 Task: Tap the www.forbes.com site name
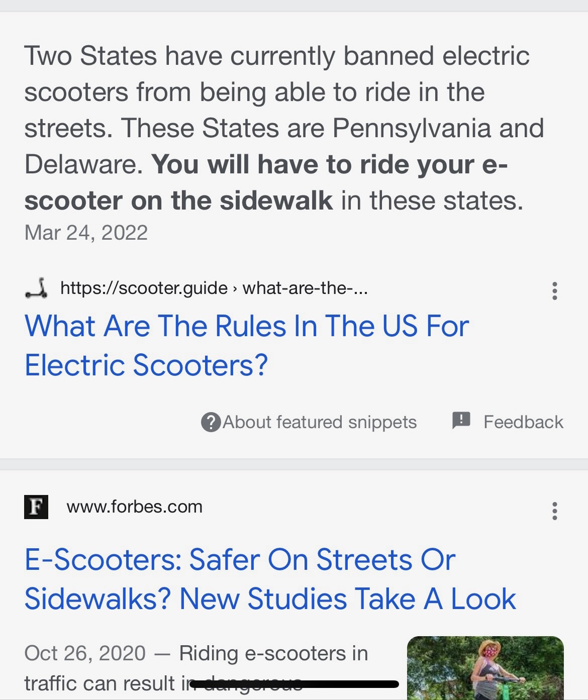tap(134, 507)
